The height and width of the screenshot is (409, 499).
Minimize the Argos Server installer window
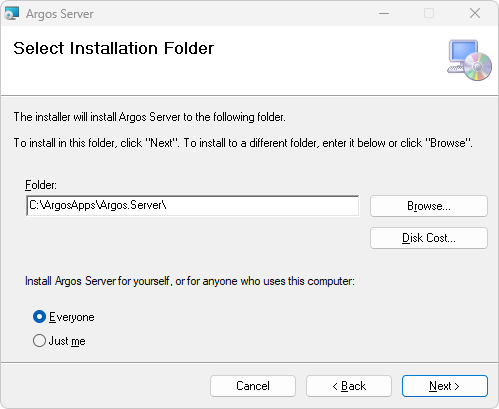tap(384, 13)
